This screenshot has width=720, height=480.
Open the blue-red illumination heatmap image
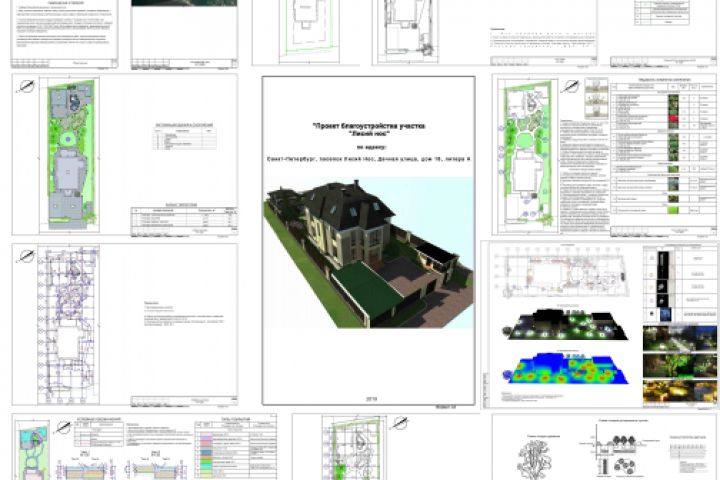click(x=565, y=369)
